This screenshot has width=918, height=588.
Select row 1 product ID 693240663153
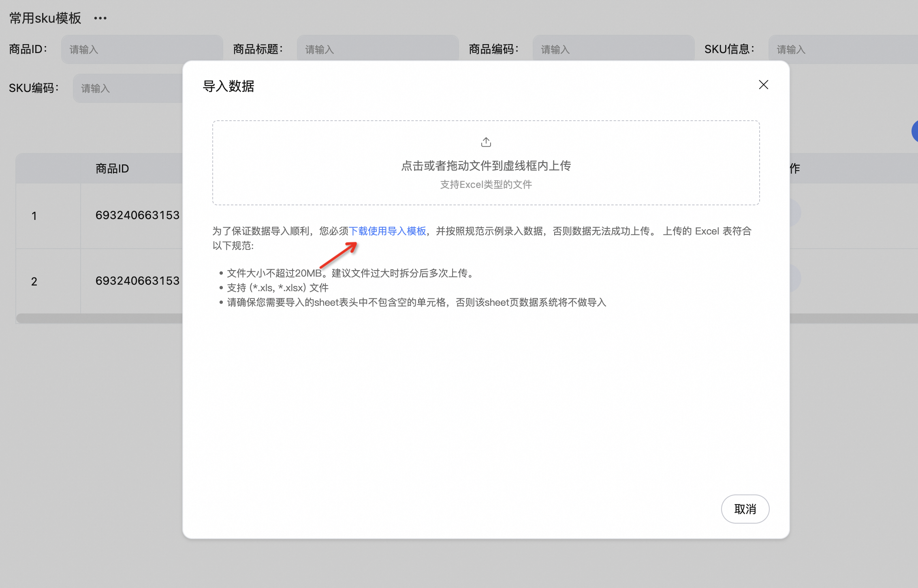[x=137, y=215]
